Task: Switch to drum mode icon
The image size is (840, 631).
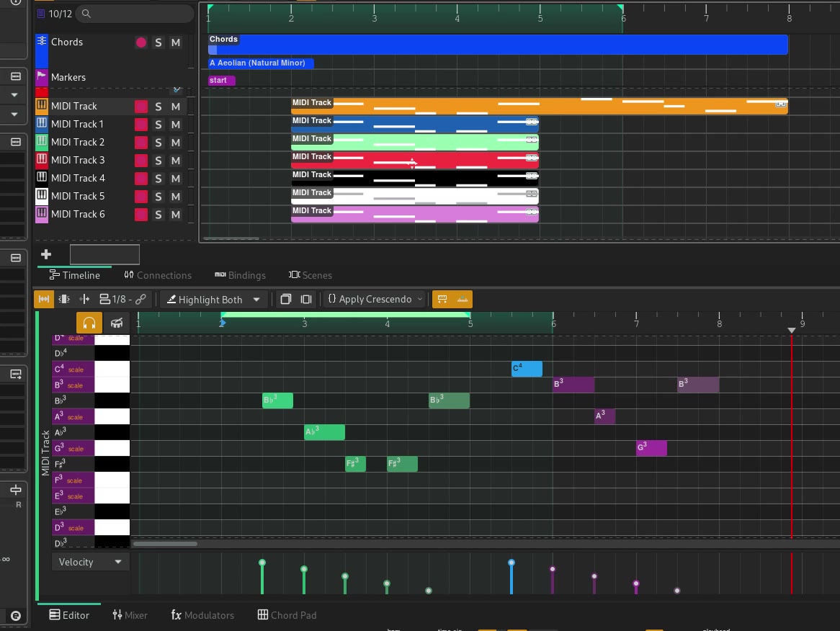Action: pos(116,323)
